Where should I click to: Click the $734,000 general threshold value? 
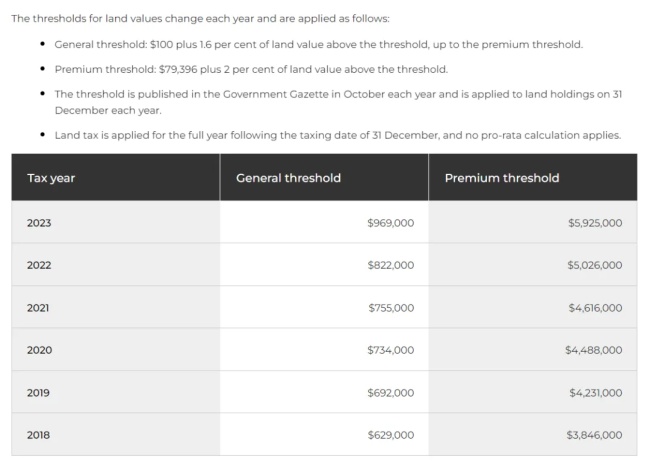(390, 350)
